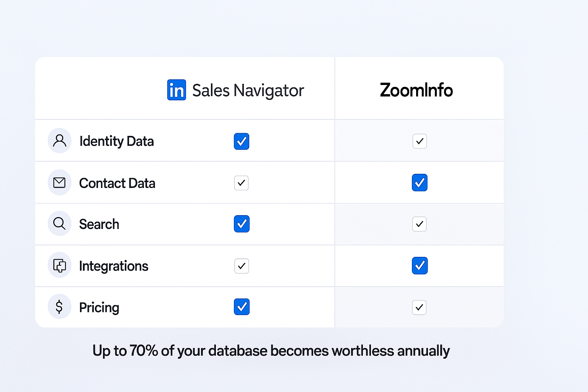Viewport: 588px width, 392px height.
Task: Click the Search magnifying glass icon
Action: pos(59,223)
